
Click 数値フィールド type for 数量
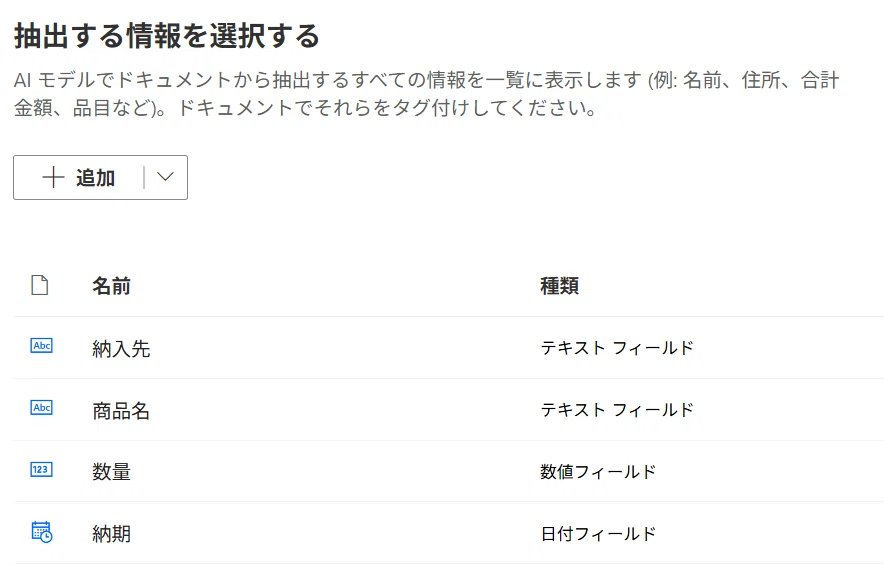point(598,471)
